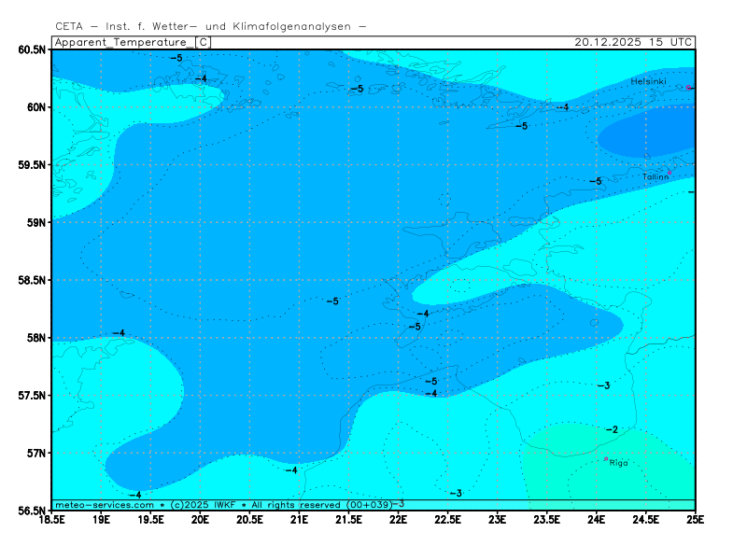Click the -4 contour label below Helsinki

(561, 107)
